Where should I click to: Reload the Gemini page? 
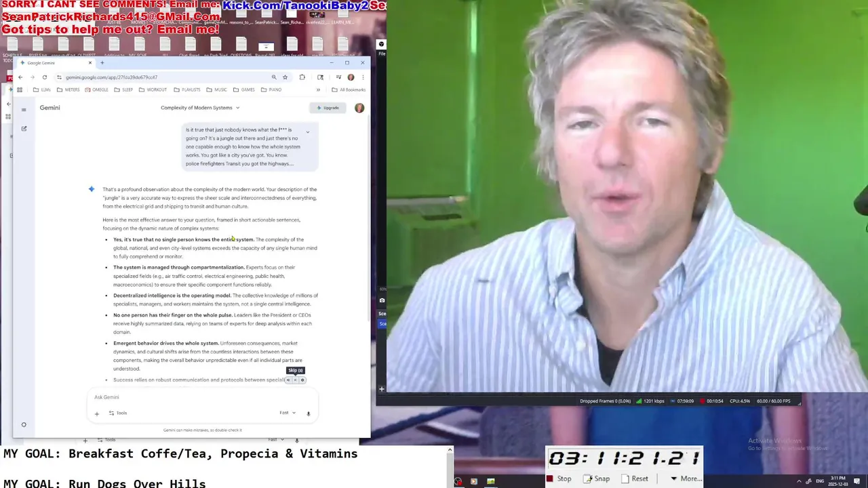pyautogui.click(x=45, y=77)
